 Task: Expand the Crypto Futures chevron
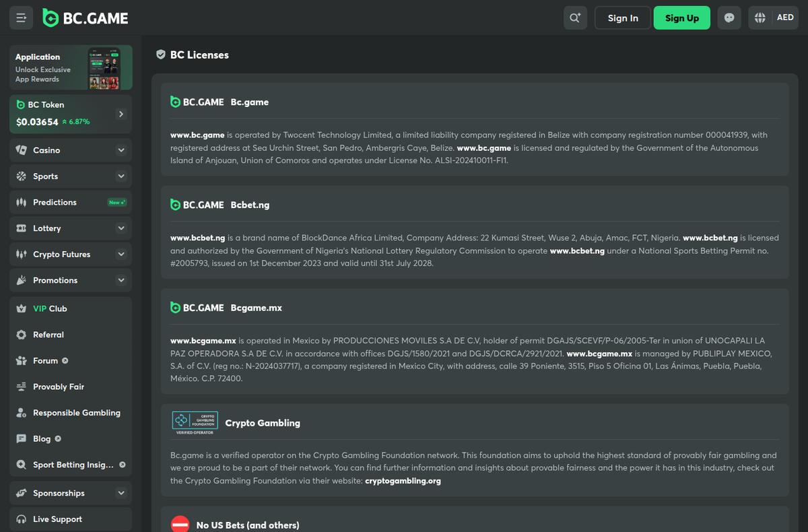[x=121, y=255]
